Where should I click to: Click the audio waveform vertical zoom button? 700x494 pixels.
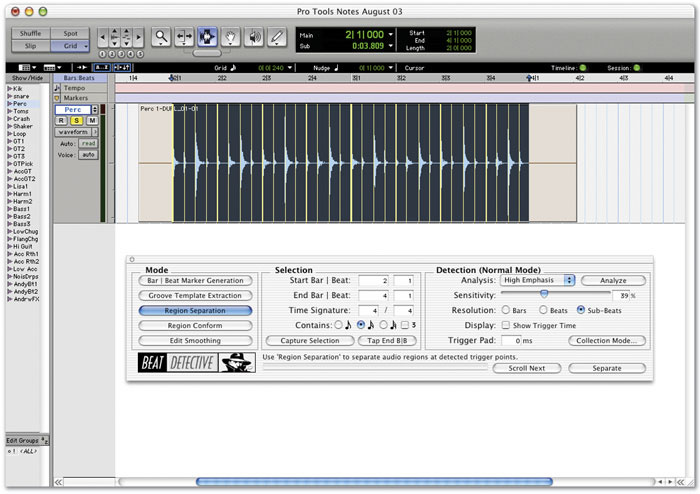(x=115, y=37)
